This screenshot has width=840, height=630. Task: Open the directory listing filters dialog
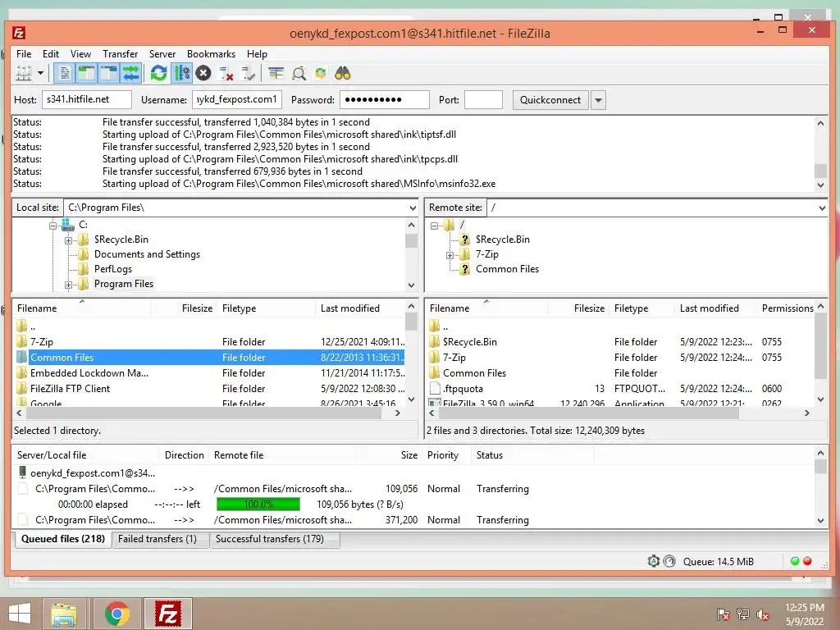(276, 73)
